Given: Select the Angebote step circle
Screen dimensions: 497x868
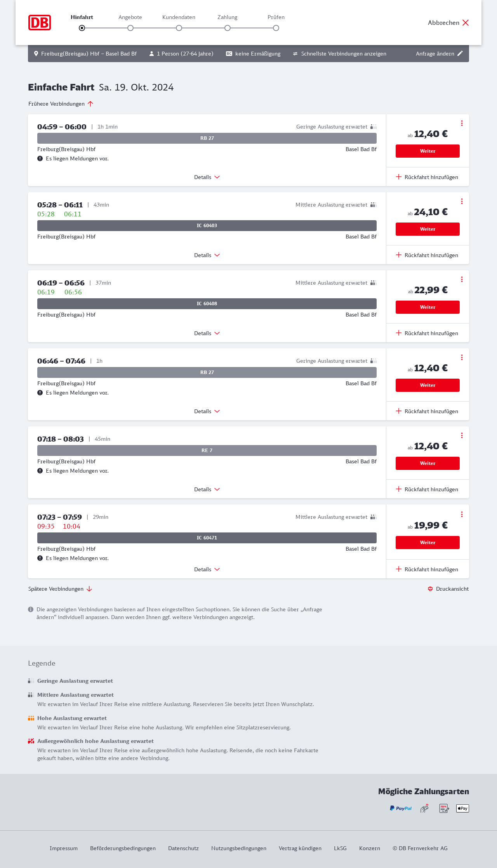Looking at the screenshot, I should pos(130,28).
